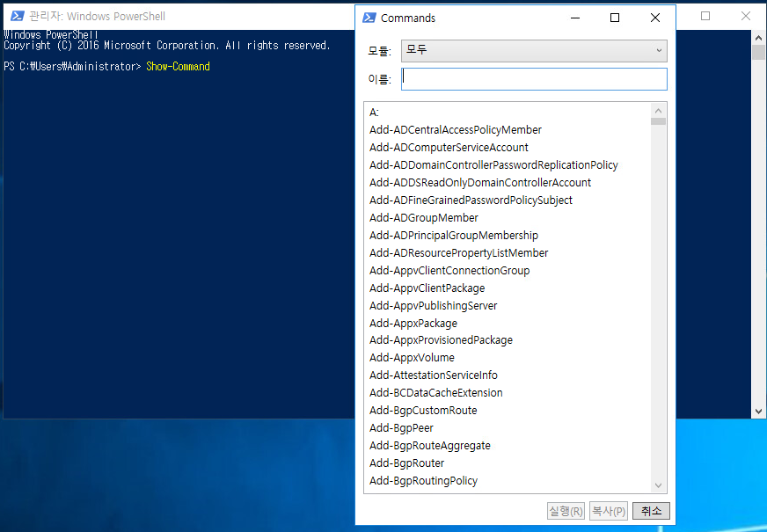Viewport: 767px width, 532px height.
Task: Click the Commands window PowerShell icon
Action: 369,18
